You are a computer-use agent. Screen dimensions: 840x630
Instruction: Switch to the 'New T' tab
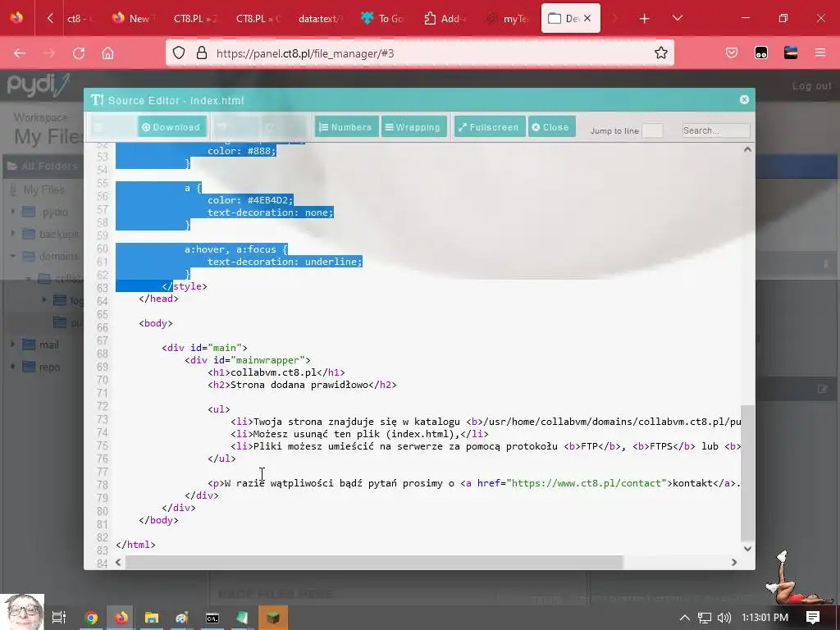(134, 19)
